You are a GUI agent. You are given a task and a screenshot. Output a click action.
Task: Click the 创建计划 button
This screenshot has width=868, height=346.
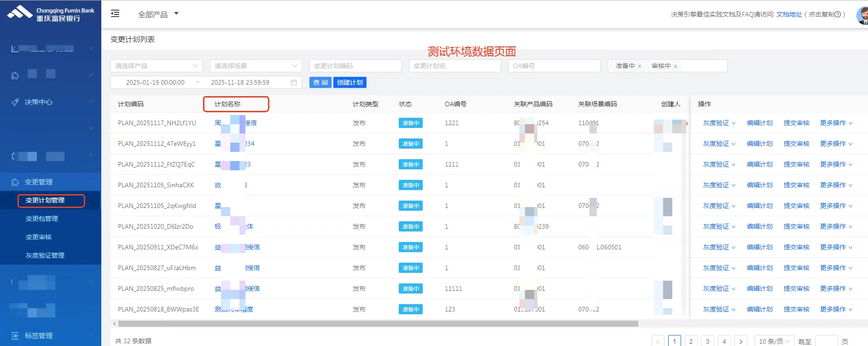point(350,82)
